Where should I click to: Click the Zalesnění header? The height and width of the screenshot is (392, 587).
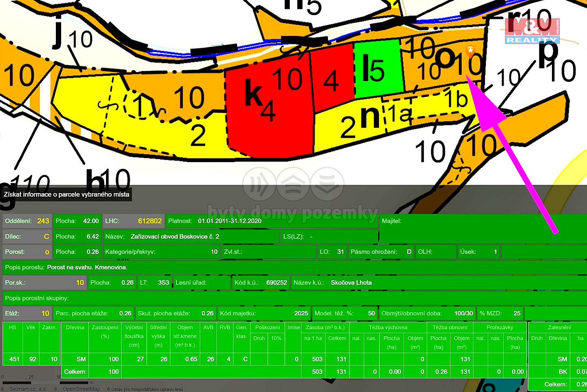point(559,327)
